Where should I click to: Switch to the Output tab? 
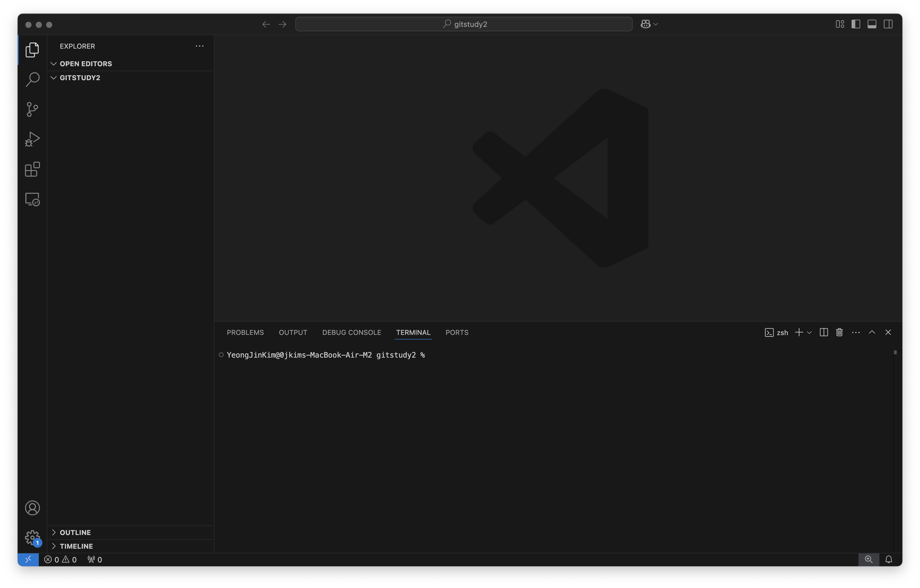point(293,332)
